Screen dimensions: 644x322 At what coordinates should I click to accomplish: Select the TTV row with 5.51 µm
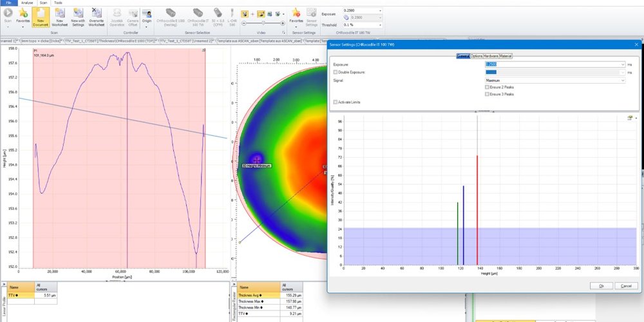32,295
